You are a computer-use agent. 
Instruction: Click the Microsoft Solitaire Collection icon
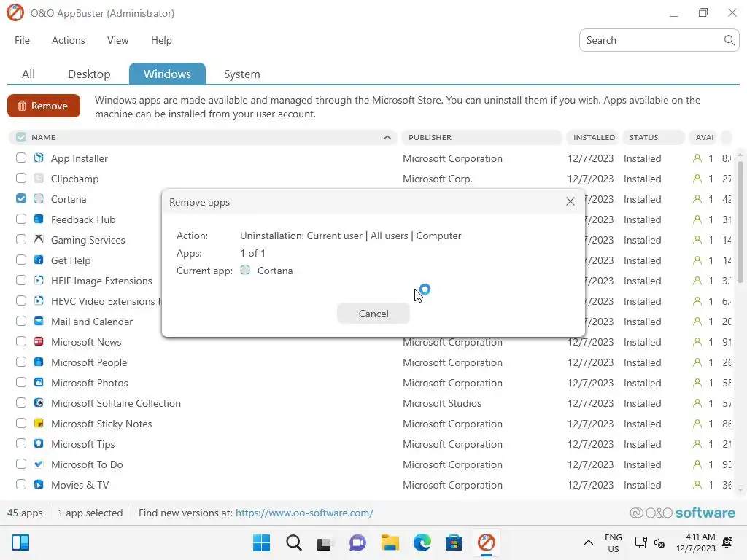tap(39, 402)
